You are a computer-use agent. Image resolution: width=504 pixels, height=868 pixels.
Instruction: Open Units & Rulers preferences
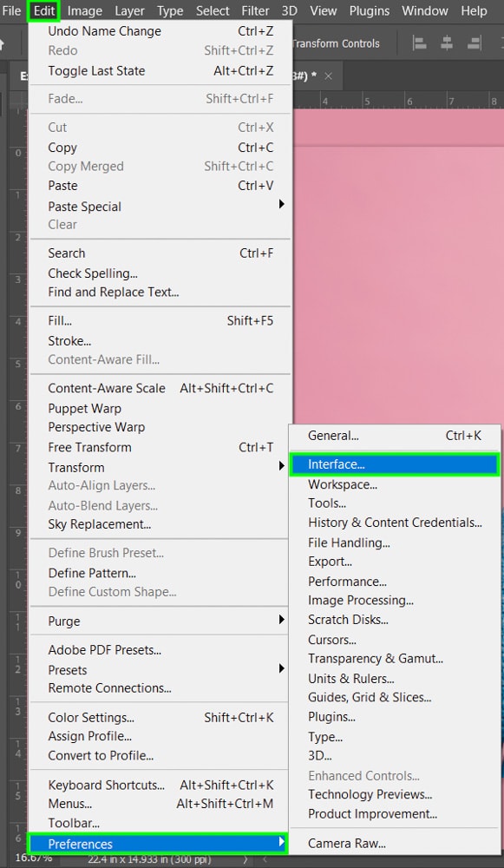click(x=395, y=678)
